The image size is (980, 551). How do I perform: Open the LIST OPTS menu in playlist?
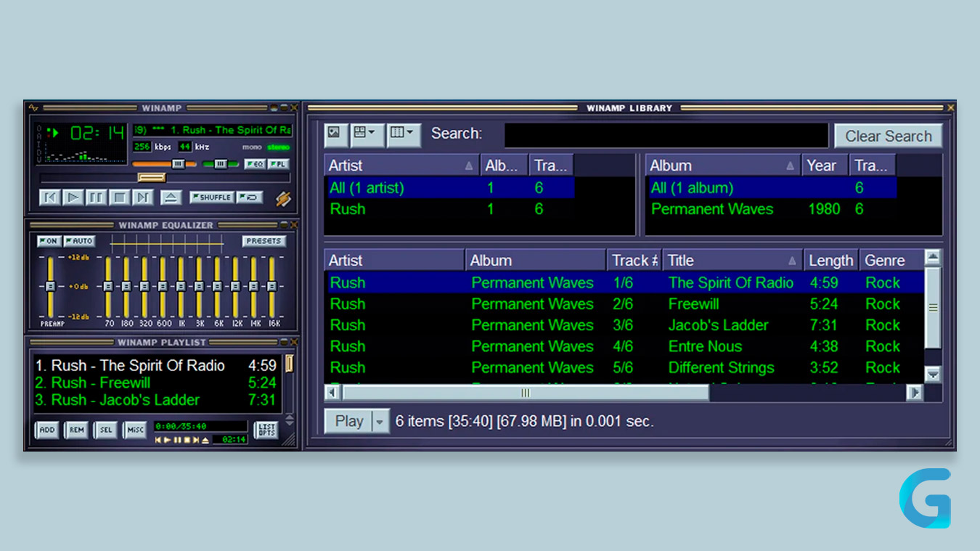pos(266,430)
